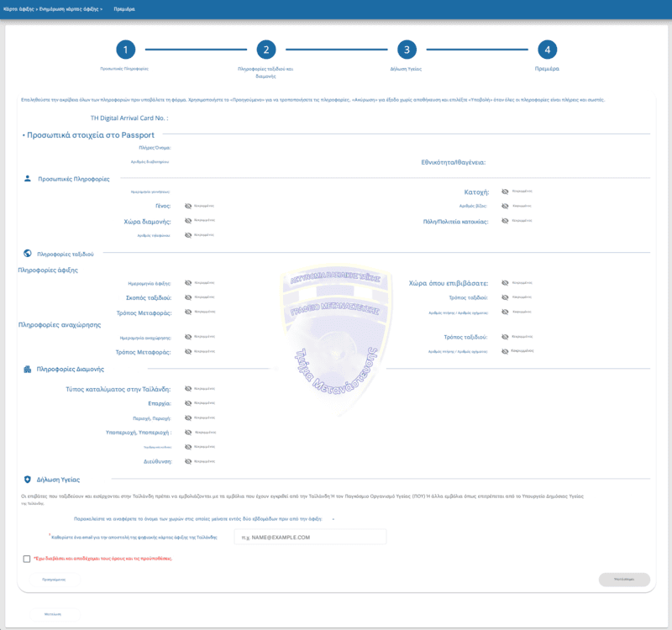Click the 'Πληροφορίες άφιξης' subheading

48,270
